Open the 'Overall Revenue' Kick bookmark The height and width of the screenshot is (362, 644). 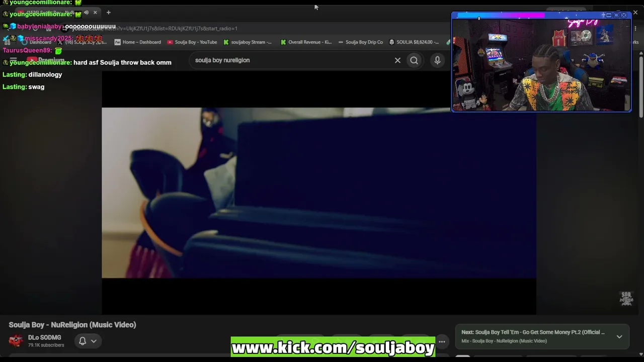pos(306,42)
